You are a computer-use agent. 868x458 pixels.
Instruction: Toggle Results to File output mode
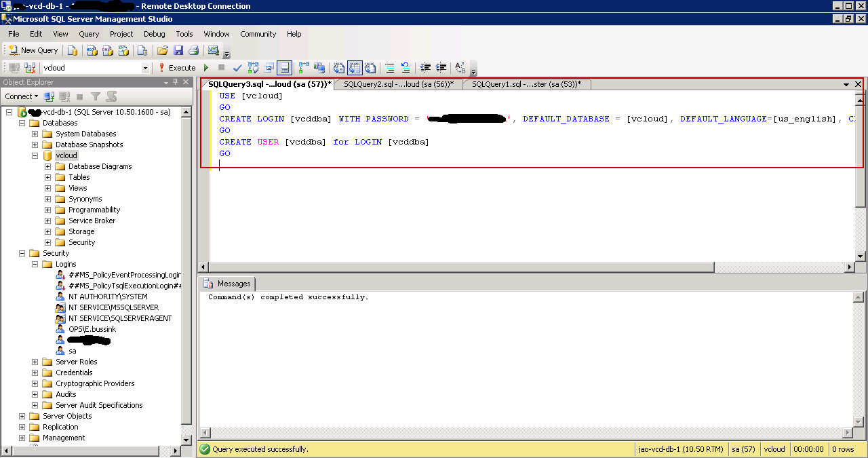(x=370, y=67)
